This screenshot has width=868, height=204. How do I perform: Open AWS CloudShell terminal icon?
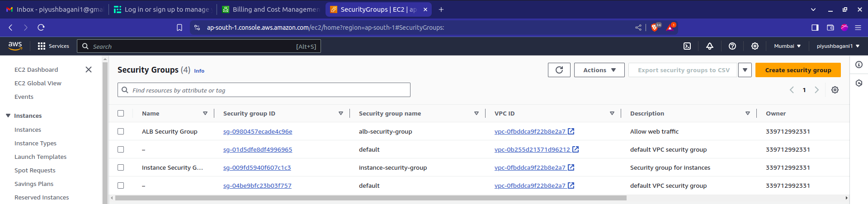pyautogui.click(x=687, y=46)
